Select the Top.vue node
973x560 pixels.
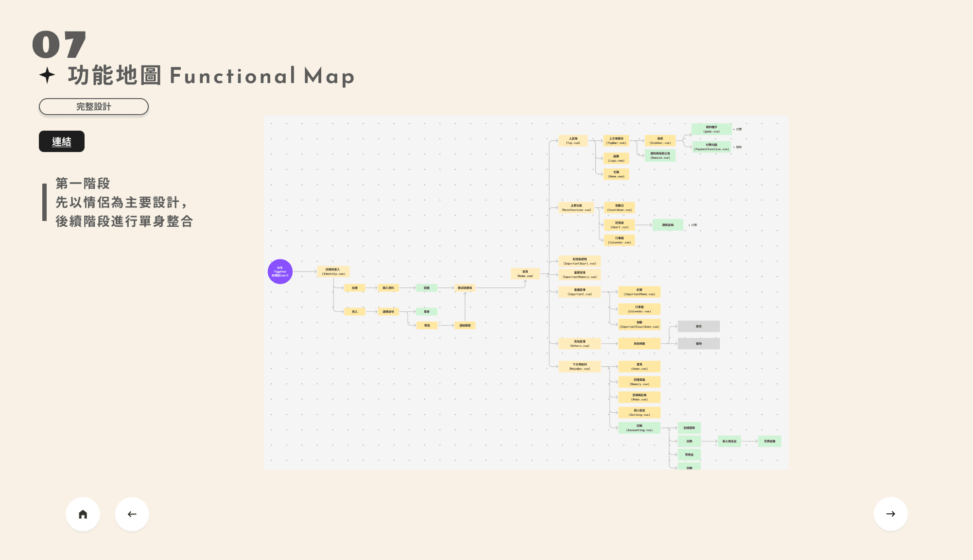(x=573, y=141)
